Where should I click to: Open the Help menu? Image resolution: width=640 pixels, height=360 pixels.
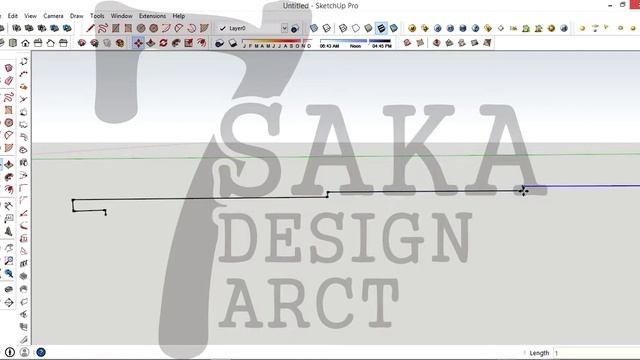point(178,16)
